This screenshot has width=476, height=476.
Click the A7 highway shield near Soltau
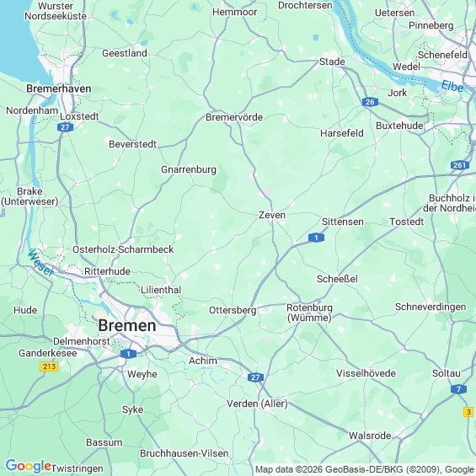(458, 389)
